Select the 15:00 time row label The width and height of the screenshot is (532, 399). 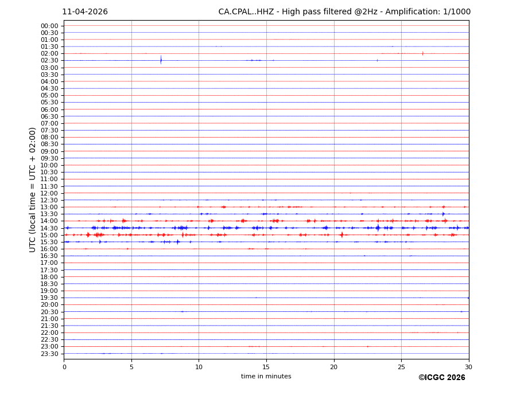pos(49,235)
